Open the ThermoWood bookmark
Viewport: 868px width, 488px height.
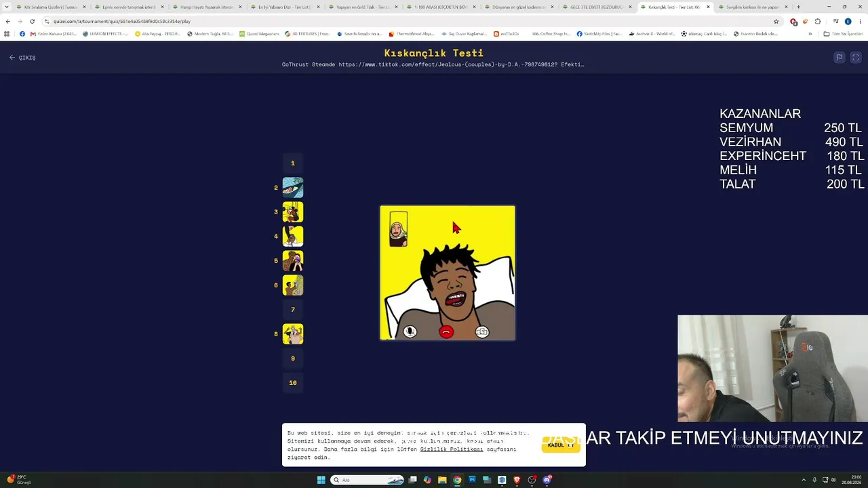412,33
